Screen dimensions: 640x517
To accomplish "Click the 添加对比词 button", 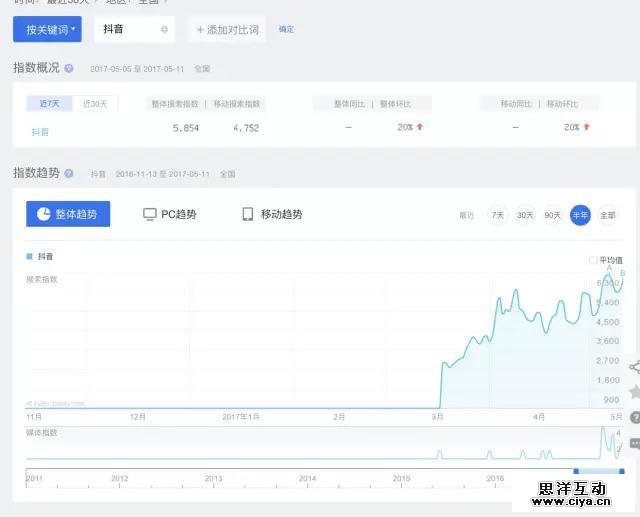I will pos(227,30).
